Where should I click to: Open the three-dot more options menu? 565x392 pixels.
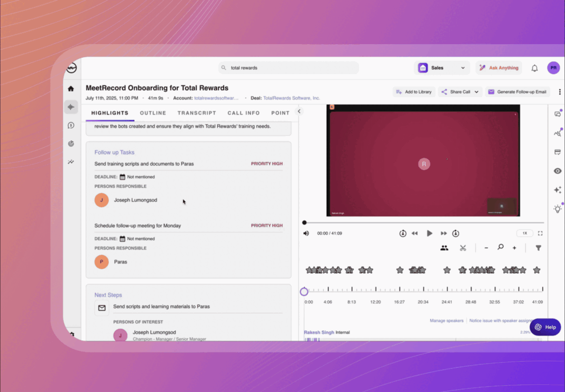coord(560,92)
